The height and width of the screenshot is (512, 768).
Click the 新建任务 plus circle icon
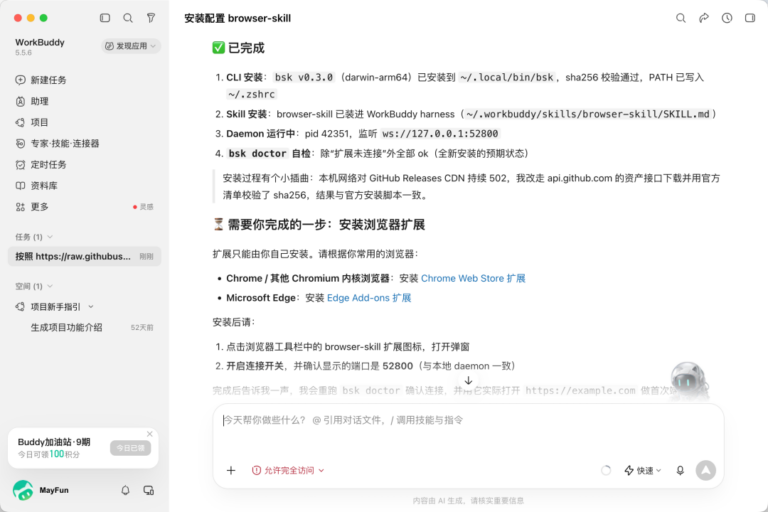click(20, 80)
